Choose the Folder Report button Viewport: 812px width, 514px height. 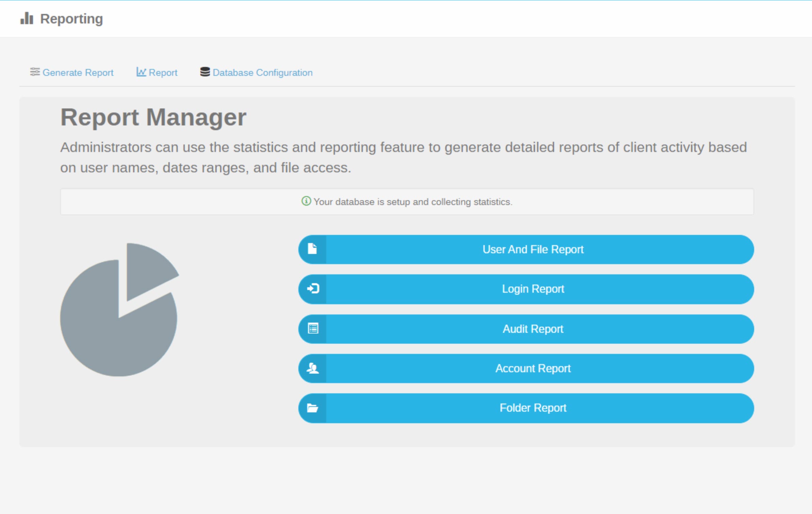pyautogui.click(x=526, y=408)
